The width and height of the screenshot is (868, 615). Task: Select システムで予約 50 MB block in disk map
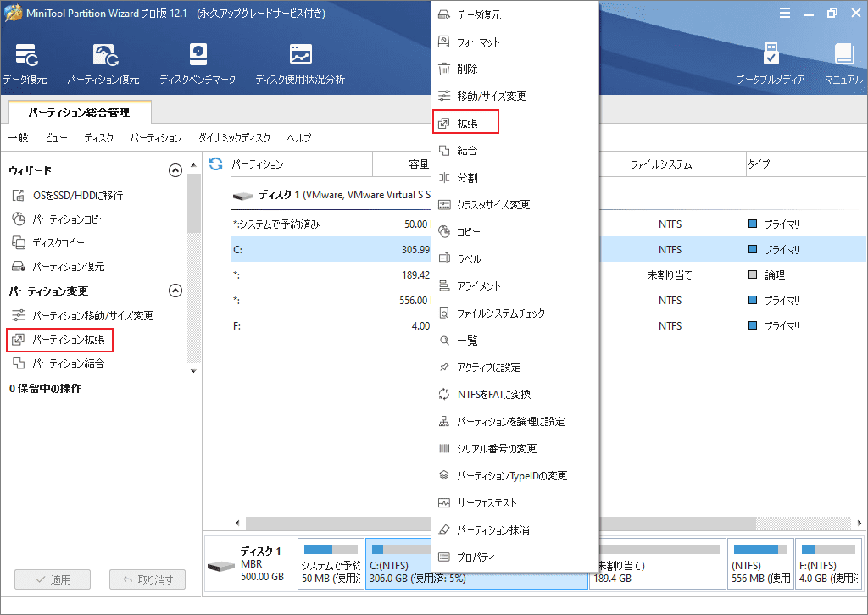pos(331,564)
